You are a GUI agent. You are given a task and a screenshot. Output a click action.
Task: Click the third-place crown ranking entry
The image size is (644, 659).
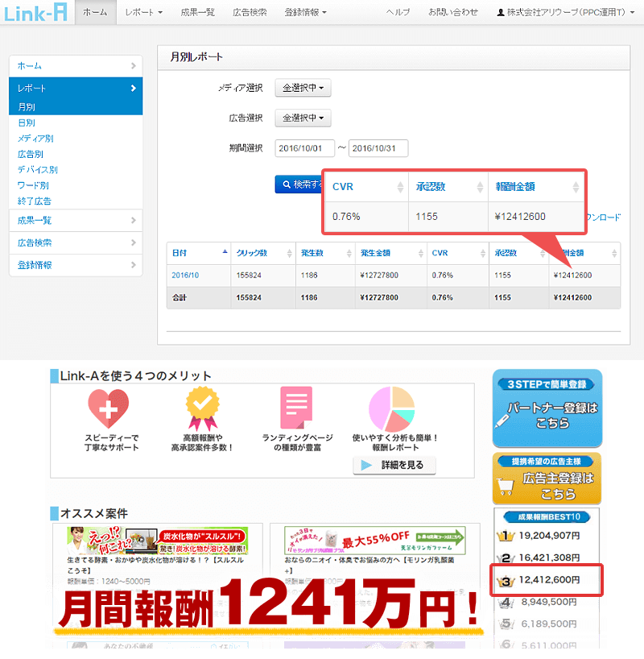(545, 579)
